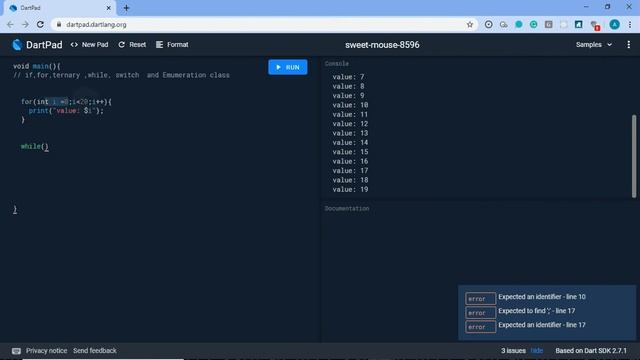
Task: Click the void main() line
Action: tap(37, 66)
